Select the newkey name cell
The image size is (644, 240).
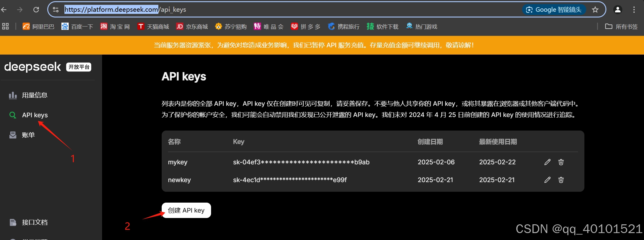179,180
